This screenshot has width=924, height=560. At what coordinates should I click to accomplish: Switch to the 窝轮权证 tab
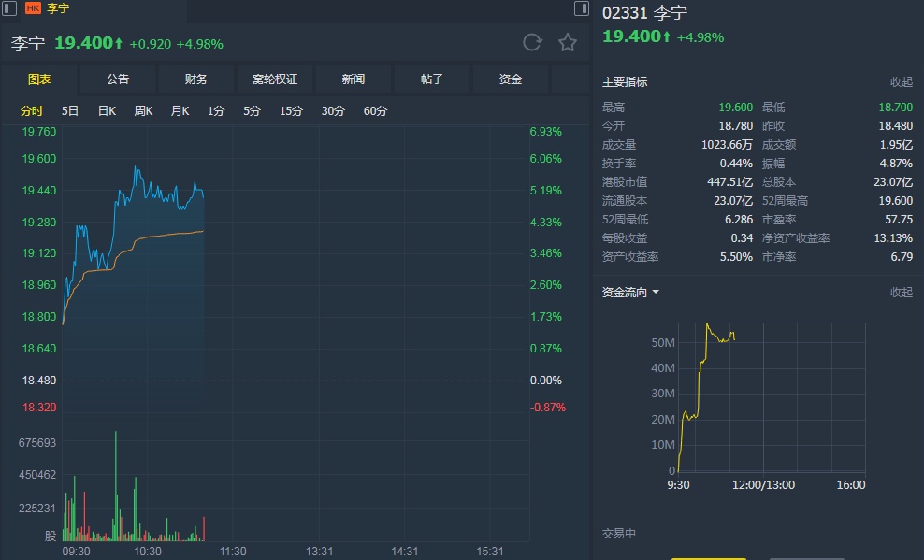[275, 79]
